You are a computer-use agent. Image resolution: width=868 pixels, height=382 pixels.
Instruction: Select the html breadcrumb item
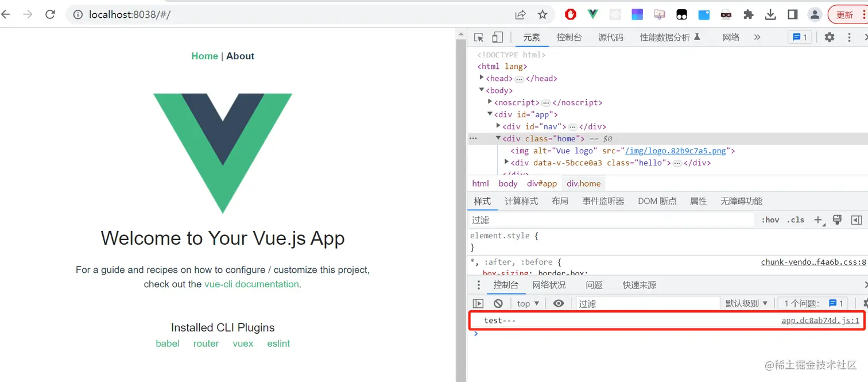click(x=480, y=183)
